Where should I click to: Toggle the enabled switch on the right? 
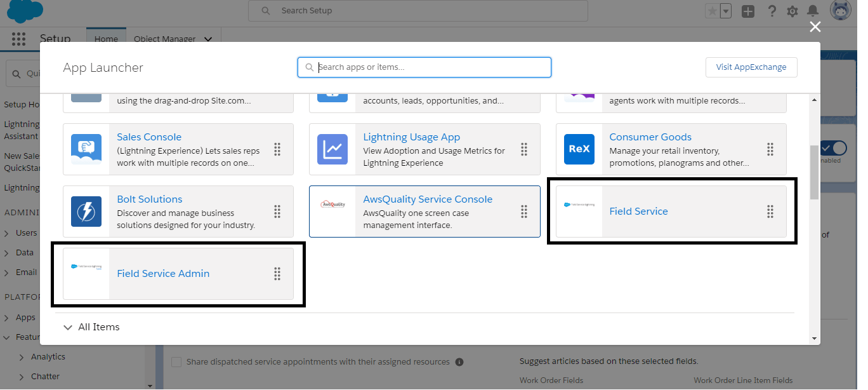point(834,148)
